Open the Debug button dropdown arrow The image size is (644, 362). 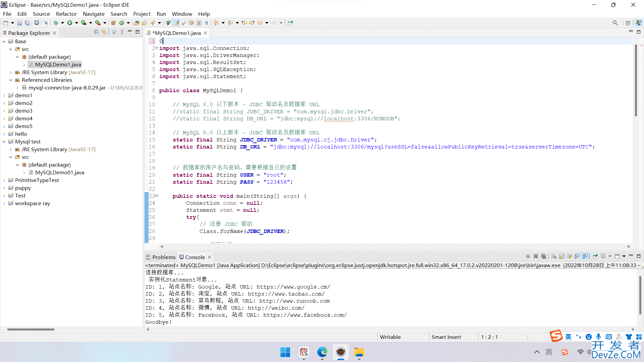[62, 23]
